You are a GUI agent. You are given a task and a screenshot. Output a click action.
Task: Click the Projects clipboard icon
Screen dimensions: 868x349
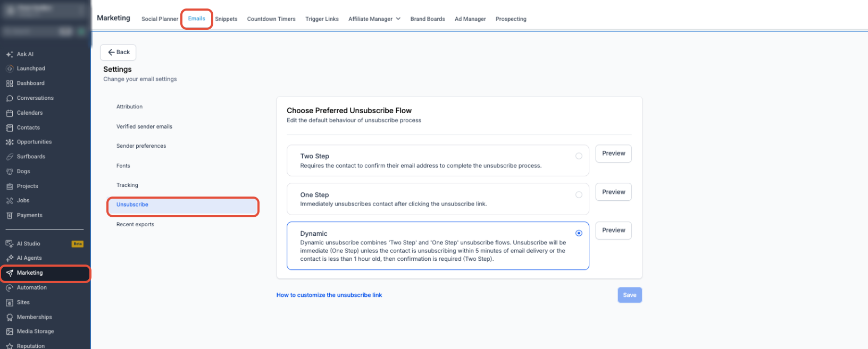pos(10,186)
